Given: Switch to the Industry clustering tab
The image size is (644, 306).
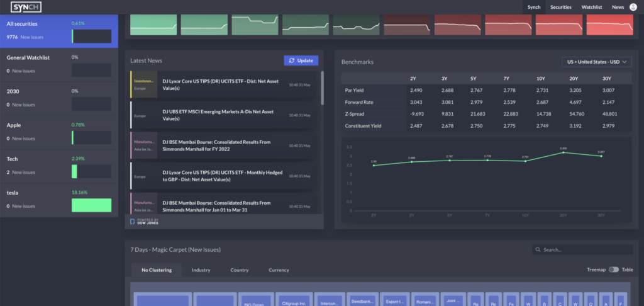Looking at the screenshot, I should coord(201,270).
